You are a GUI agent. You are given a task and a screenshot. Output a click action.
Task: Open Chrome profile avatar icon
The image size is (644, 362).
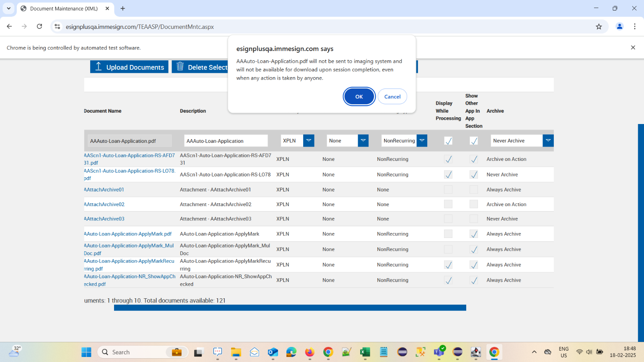tap(619, 26)
